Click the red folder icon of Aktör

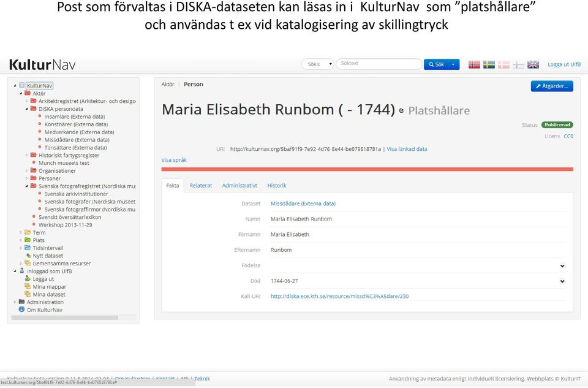point(28,93)
